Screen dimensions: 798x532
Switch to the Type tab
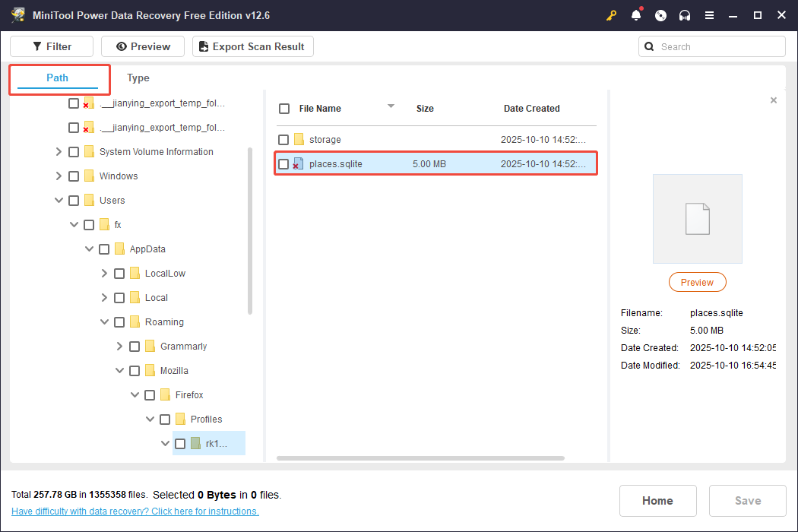pyautogui.click(x=138, y=78)
